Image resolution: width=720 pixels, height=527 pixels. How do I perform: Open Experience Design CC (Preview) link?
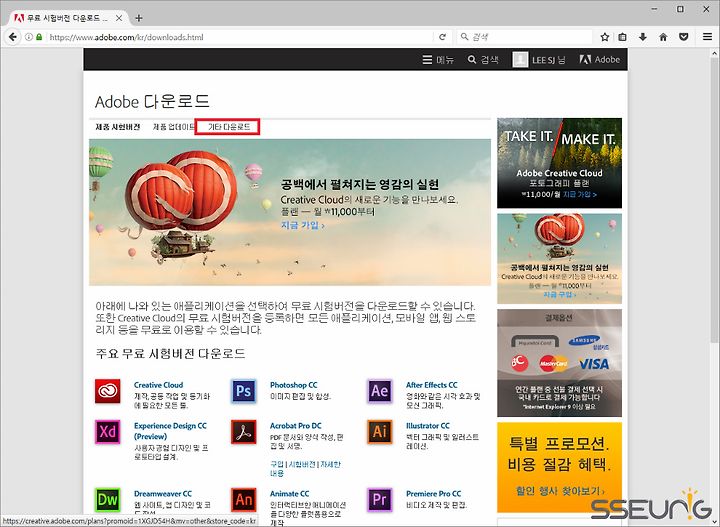pos(170,431)
